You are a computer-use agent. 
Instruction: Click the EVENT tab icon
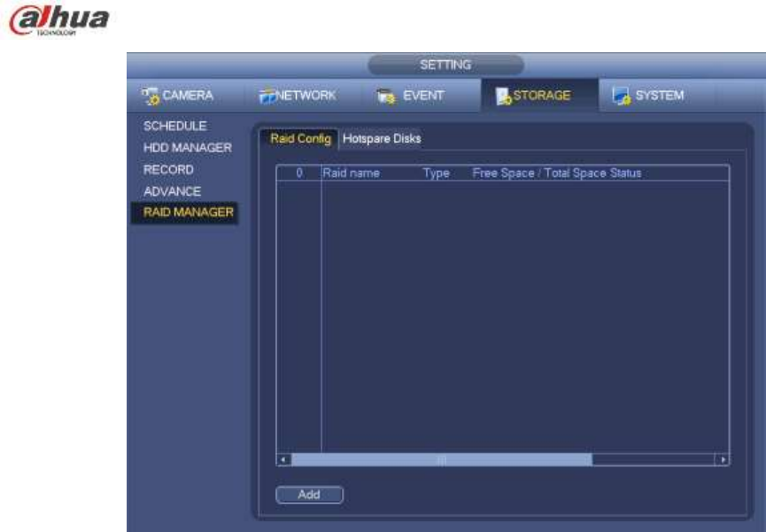pos(386,96)
